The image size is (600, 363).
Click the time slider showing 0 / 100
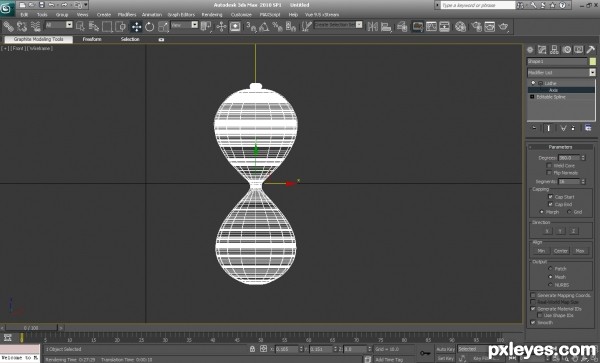31,328
